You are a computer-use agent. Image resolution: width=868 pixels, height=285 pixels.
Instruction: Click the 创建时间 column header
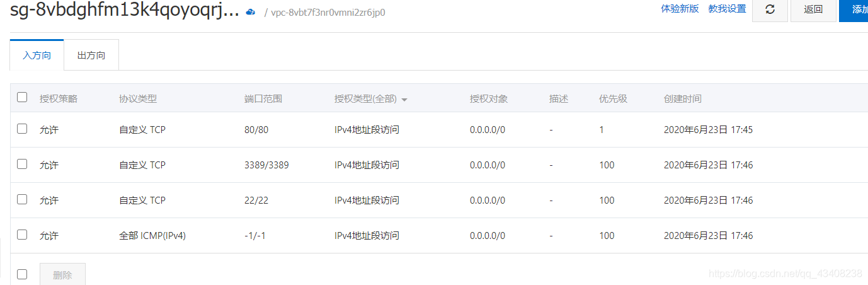683,99
